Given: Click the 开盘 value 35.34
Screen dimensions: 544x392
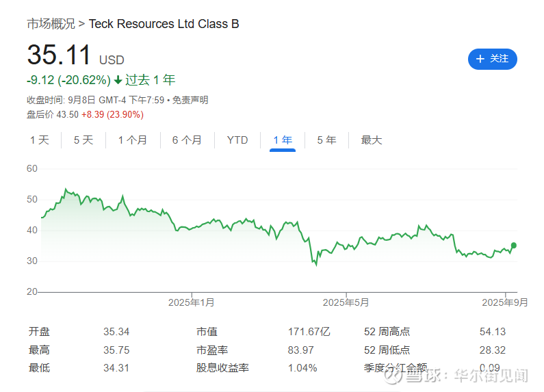Looking at the screenshot, I should tap(116, 332).
